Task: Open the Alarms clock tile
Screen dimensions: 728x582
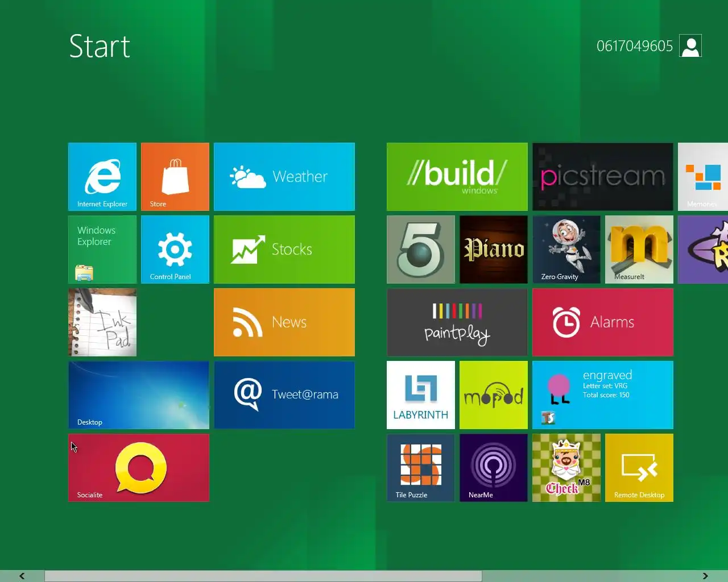Action: (x=603, y=322)
